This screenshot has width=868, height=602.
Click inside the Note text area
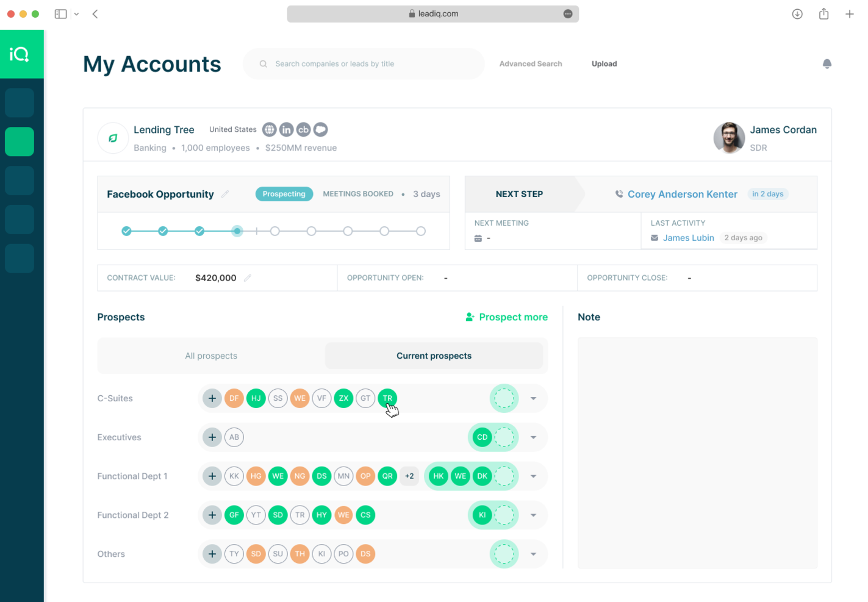[697, 453]
